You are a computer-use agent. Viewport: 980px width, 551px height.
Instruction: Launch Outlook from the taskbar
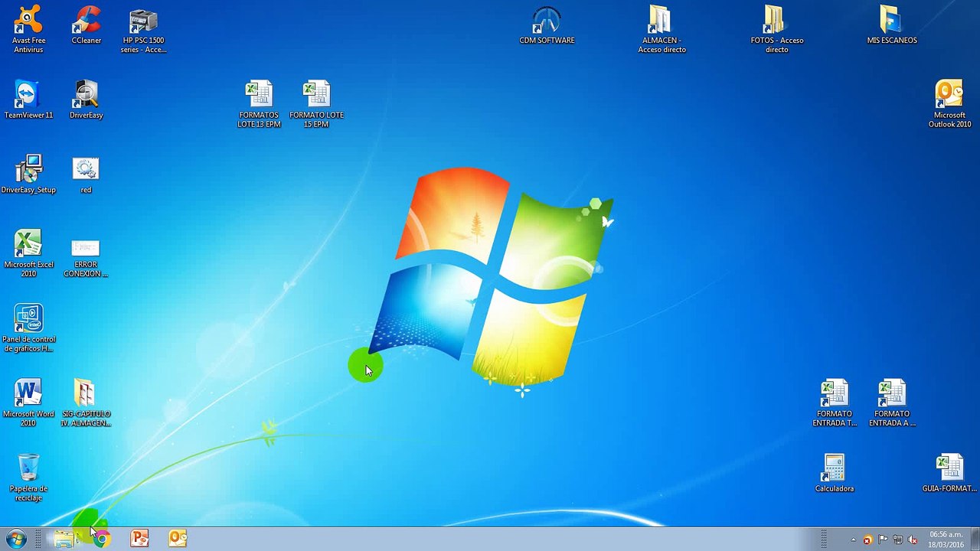(x=178, y=539)
